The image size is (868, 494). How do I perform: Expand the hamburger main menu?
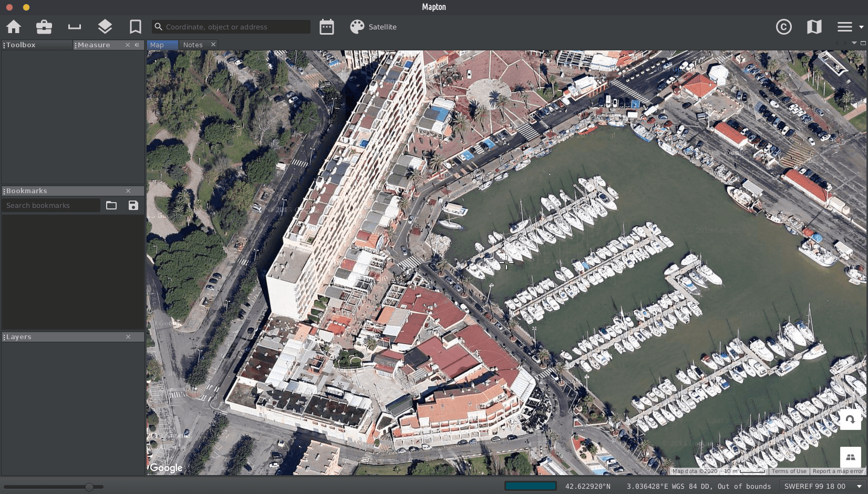point(849,27)
